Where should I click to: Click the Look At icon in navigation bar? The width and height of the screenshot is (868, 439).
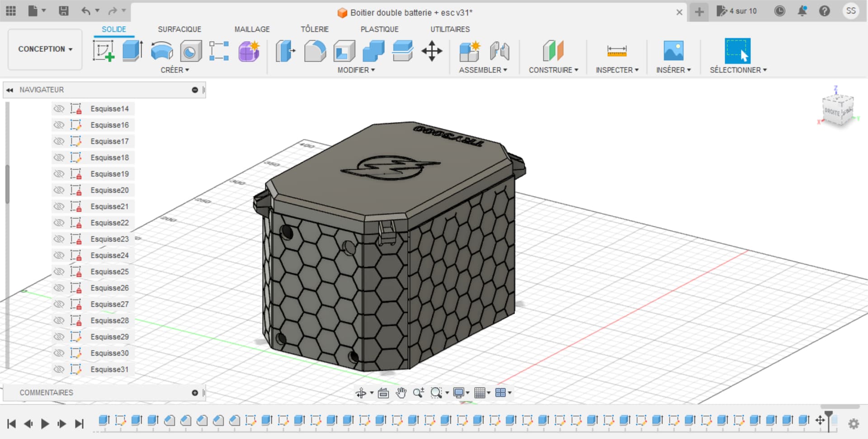[383, 393]
